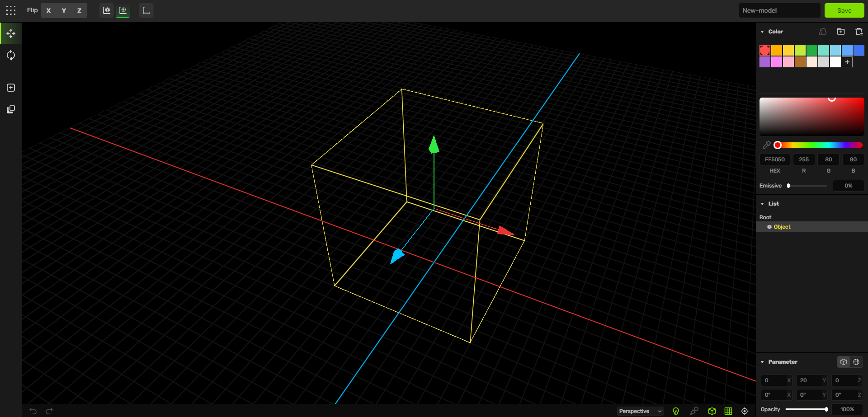
Task: Select the red color swatch
Action: pyautogui.click(x=765, y=50)
